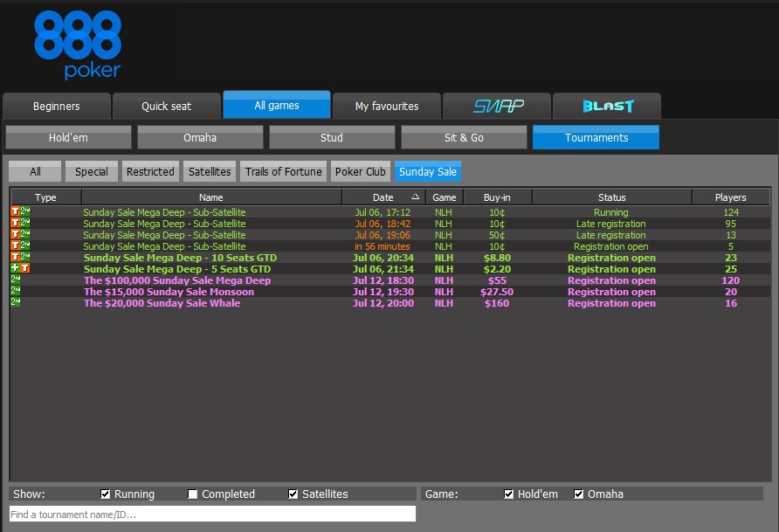Sort tournaments by the Buy-in column

pyautogui.click(x=497, y=197)
